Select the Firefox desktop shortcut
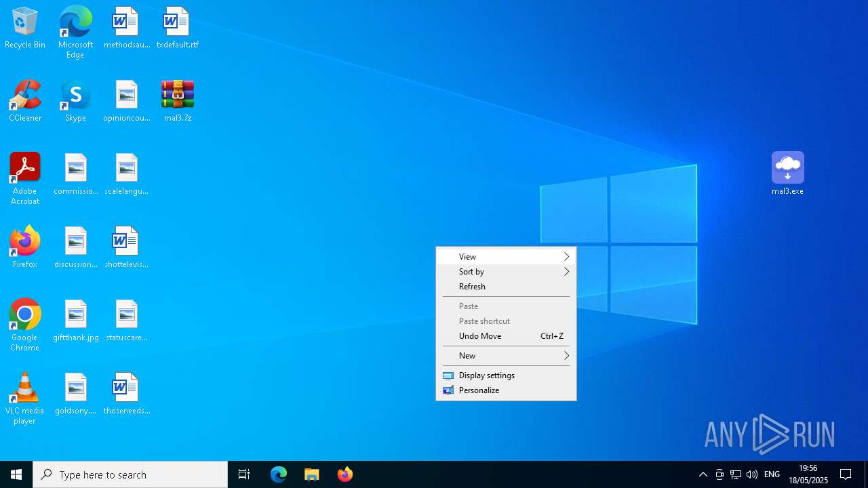 (x=25, y=248)
